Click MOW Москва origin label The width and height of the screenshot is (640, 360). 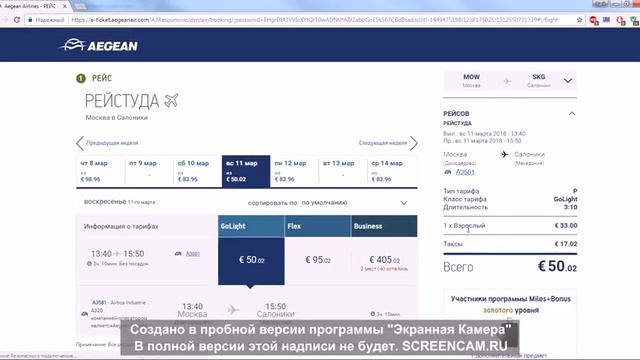[471, 80]
